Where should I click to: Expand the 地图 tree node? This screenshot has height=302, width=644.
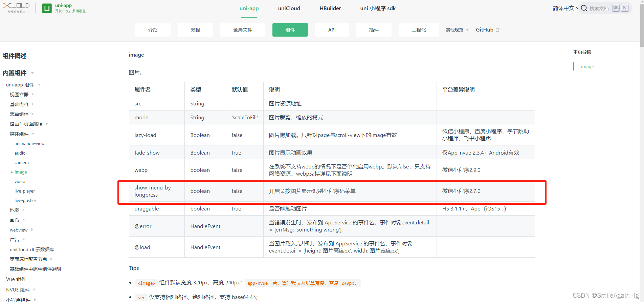pyautogui.click(x=23, y=210)
